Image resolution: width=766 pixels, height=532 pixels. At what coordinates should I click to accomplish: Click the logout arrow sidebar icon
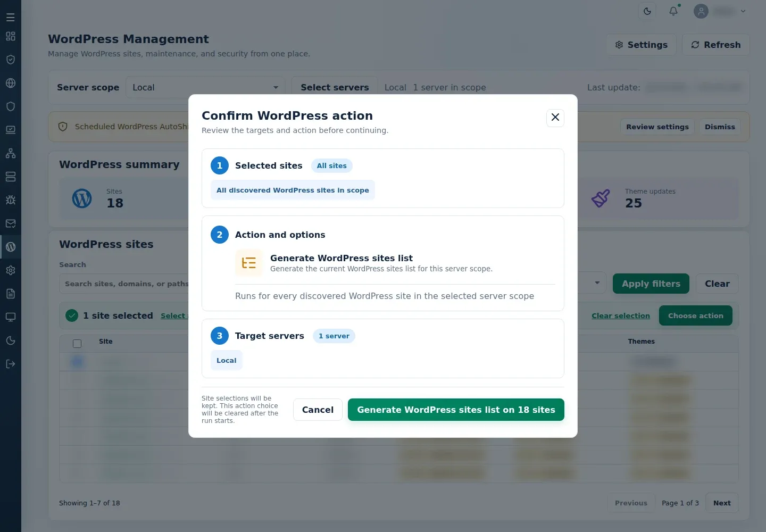click(11, 364)
